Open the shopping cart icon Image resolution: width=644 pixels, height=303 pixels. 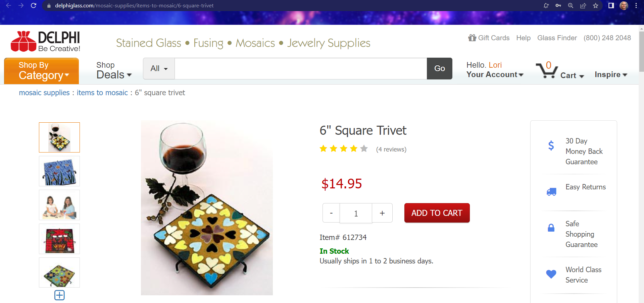547,70
